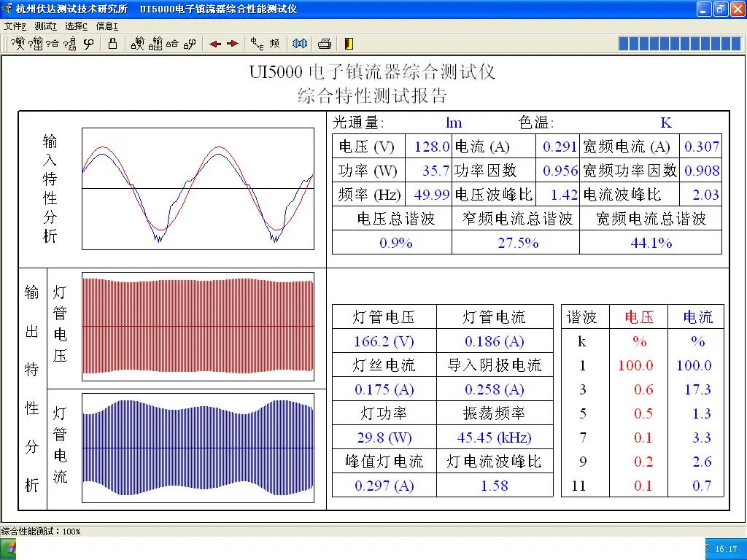Select the 5th harmonic current value 1.3
The image size is (747, 560).
pyautogui.click(x=702, y=413)
